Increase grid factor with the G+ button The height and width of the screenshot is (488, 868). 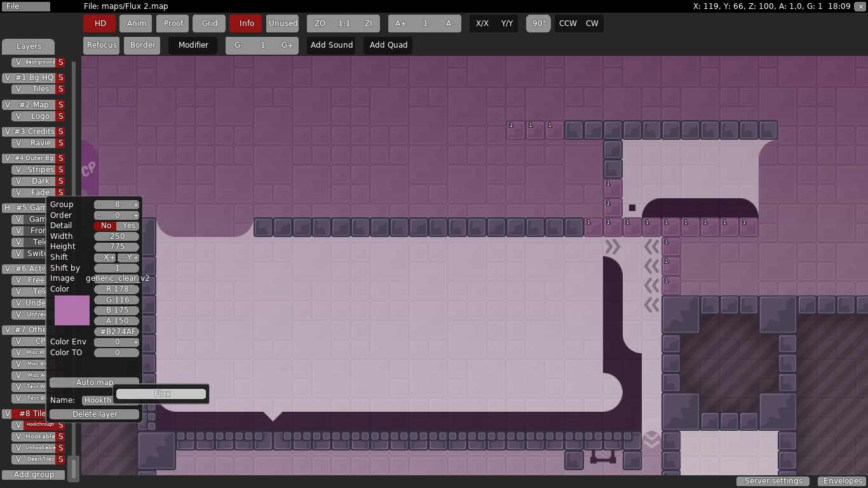(x=287, y=45)
